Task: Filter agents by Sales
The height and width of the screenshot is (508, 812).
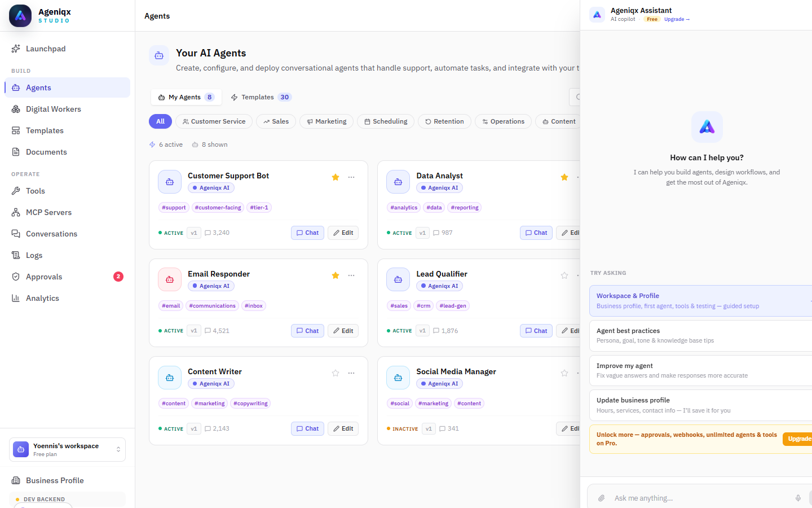Action: tap(276, 121)
